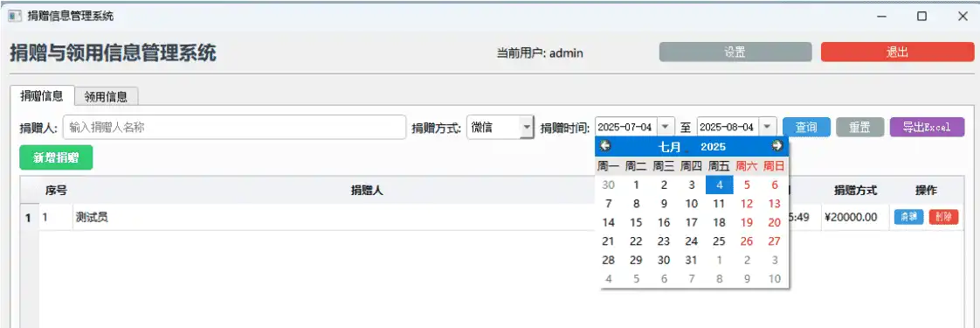Click the 操作 column header
Image resolution: width=980 pixels, height=328 pixels.
click(926, 191)
